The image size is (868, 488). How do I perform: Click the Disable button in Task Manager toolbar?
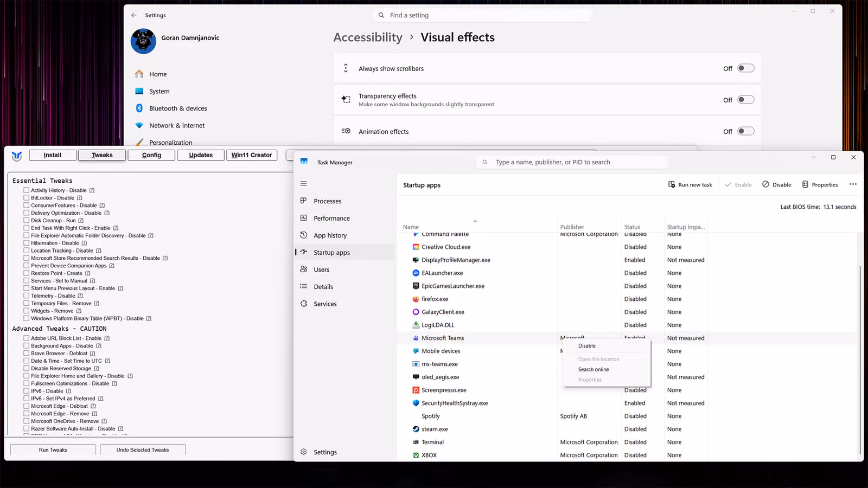(x=777, y=185)
